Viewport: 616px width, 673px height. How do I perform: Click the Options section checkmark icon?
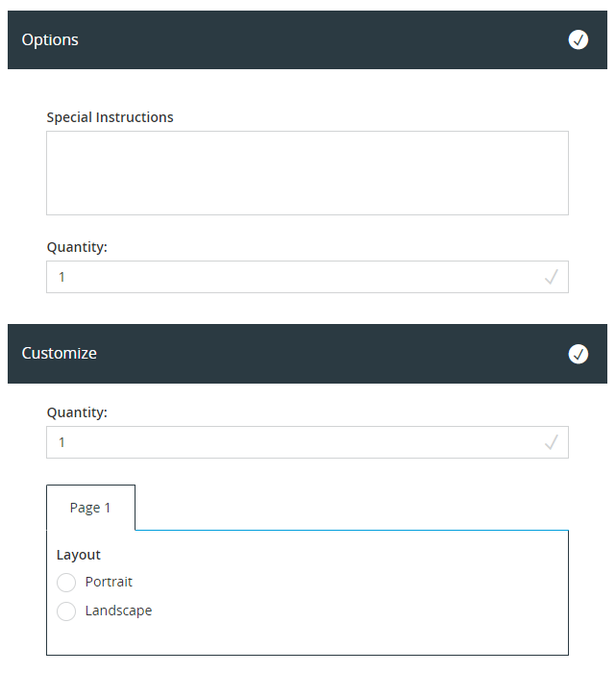(579, 39)
